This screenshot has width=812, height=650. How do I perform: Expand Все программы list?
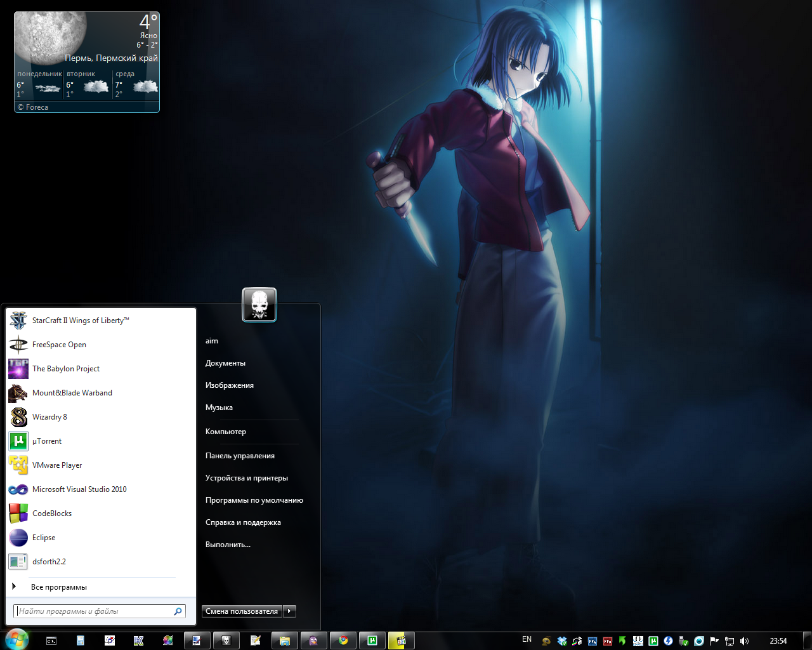[58, 587]
